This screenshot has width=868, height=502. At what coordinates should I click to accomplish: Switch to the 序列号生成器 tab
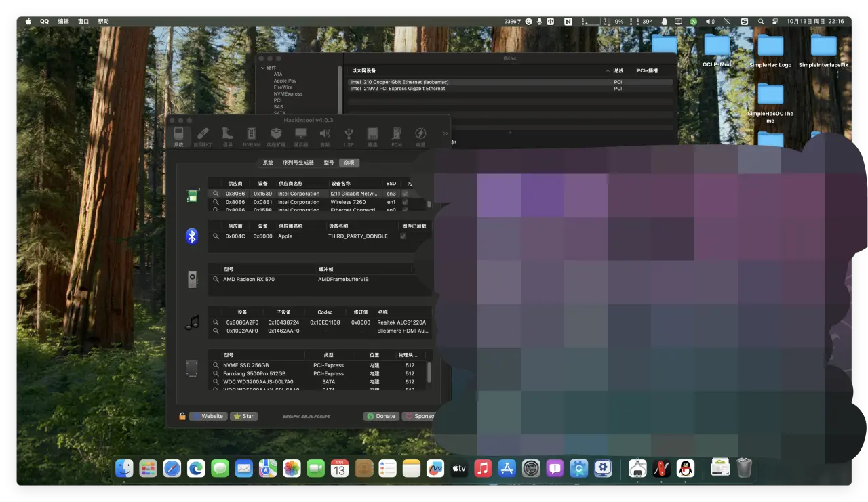click(298, 163)
